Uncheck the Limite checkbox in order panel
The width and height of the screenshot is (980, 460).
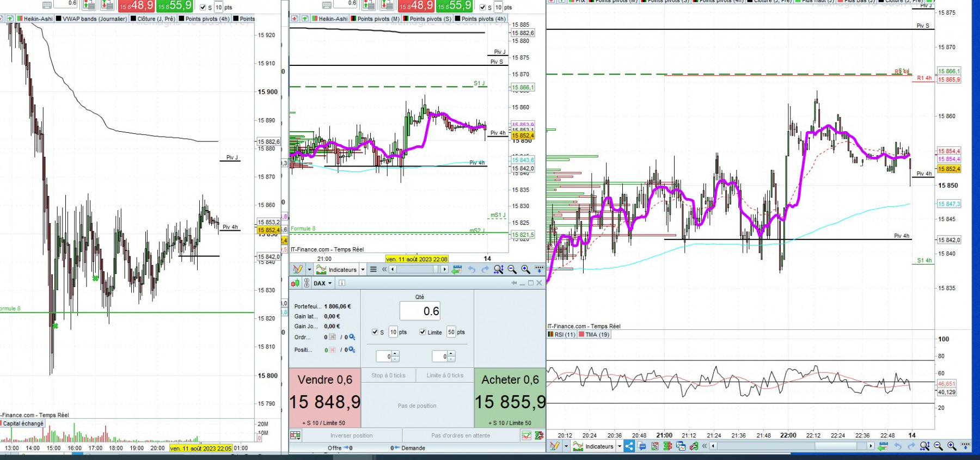(422, 332)
